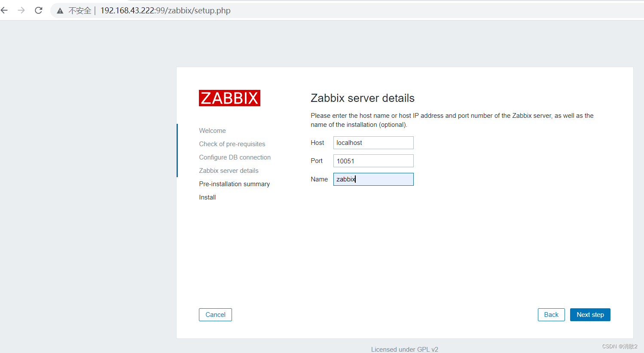Click the Port input field
This screenshot has width=644, height=353.
coord(373,161)
